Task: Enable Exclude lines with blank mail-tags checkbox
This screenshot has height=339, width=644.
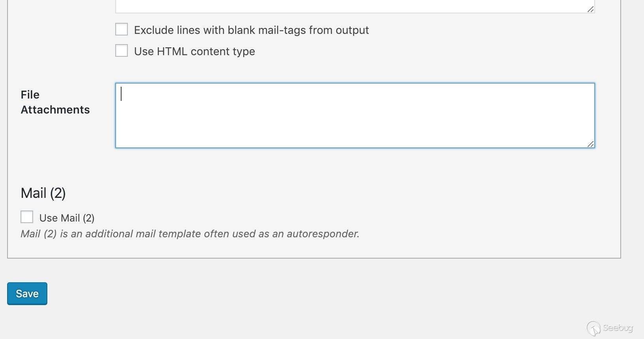Action: click(x=122, y=30)
